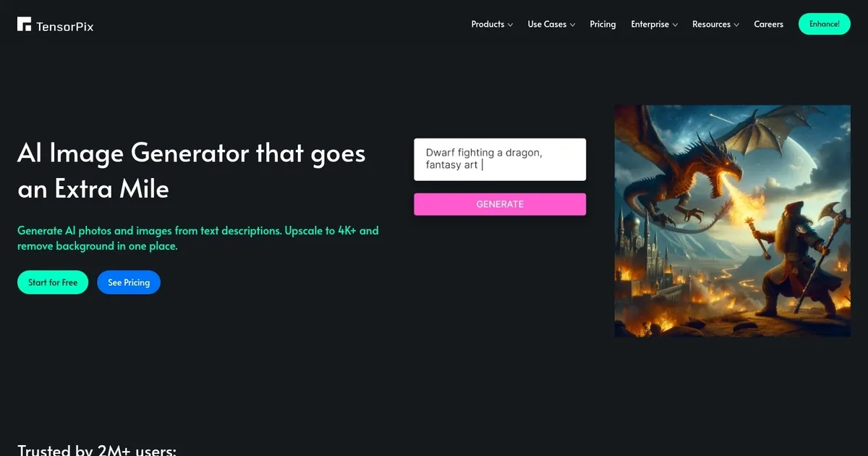Open the Resources navigation menu
This screenshot has height=456, width=868.
pos(711,24)
